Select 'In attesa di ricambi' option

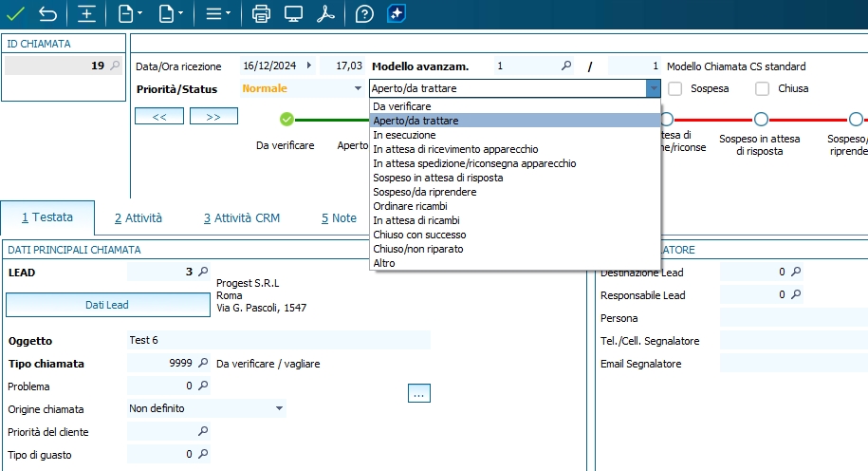coord(515,220)
